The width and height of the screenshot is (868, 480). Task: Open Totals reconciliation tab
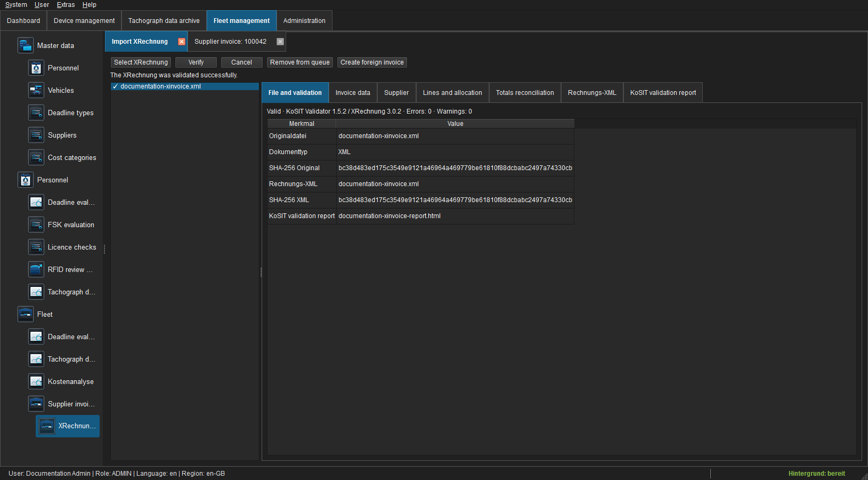(x=525, y=93)
